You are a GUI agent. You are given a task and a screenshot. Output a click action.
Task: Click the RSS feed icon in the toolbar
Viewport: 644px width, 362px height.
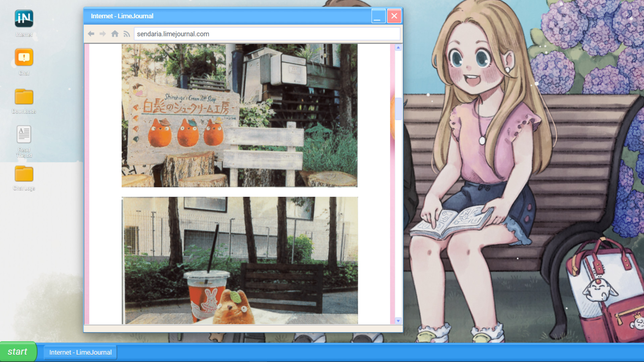[x=127, y=34]
